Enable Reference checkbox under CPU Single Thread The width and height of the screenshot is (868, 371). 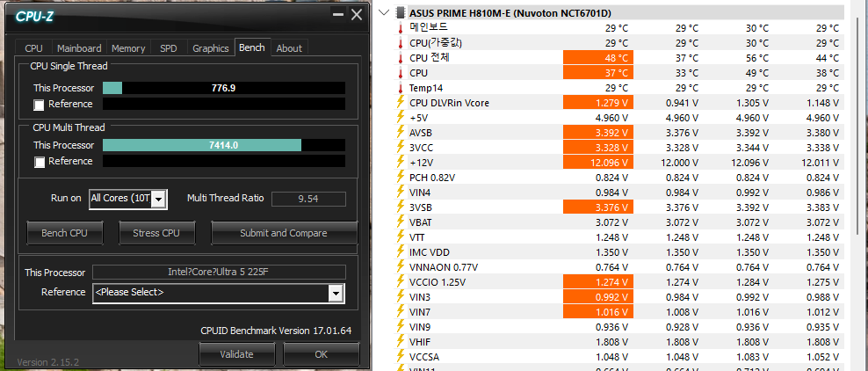(x=39, y=105)
